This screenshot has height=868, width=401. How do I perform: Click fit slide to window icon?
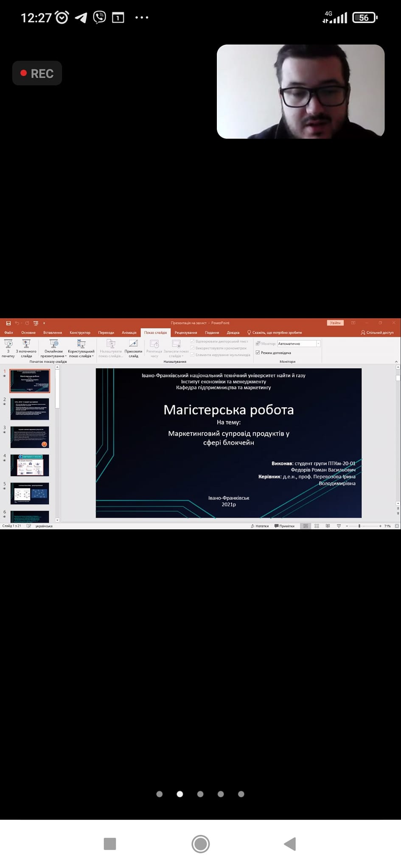tap(397, 526)
